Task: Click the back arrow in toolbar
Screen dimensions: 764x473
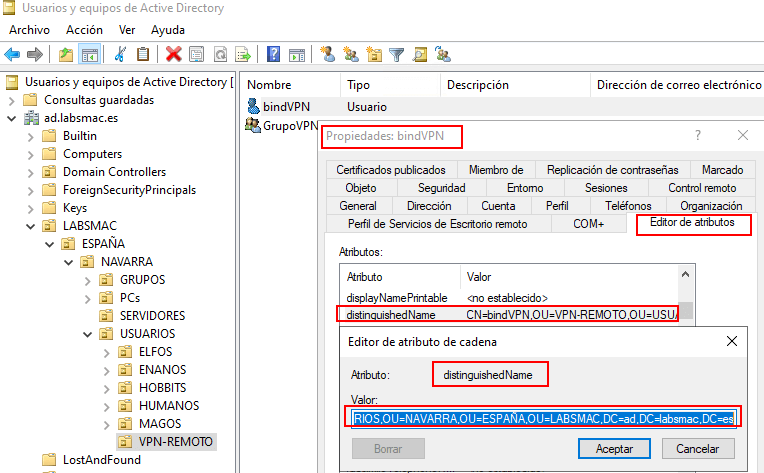Action: [x=13, y=54]
